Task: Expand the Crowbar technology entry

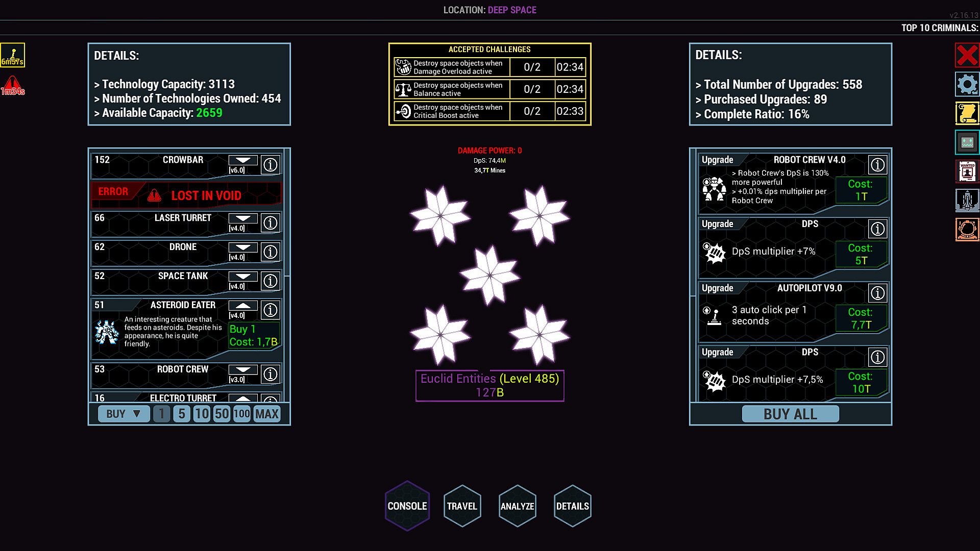Action: [243, 160]
